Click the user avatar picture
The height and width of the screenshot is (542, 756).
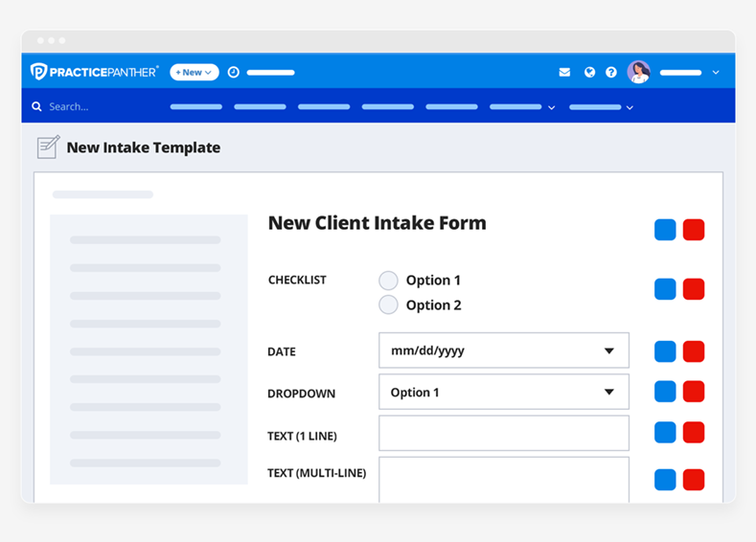pyautogui.click(x=639, y=72)
